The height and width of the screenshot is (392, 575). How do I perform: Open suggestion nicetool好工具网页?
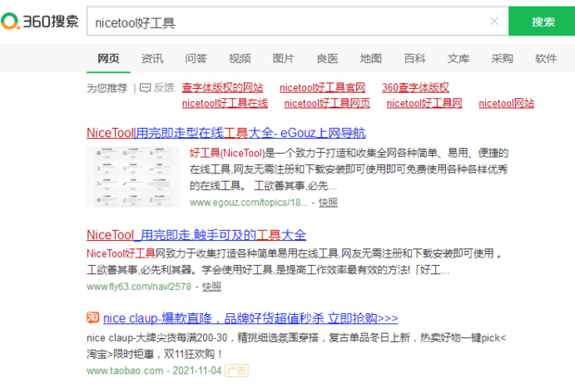(327, 103)
